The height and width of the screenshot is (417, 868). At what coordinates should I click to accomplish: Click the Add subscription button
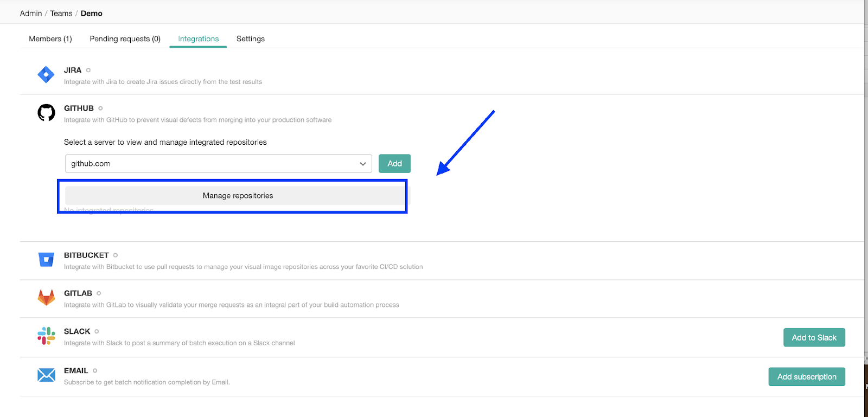(x=806, y=377)
